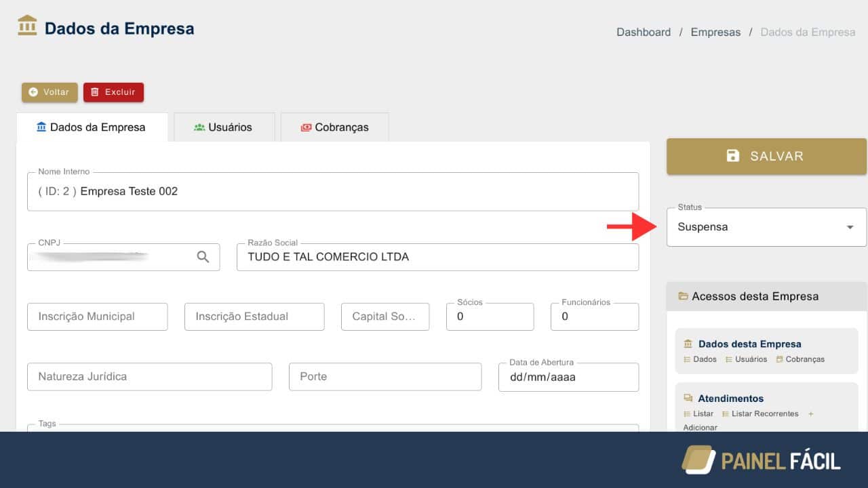This screenshot has height=488, width=868.
Task: Click the bank icon next to Dados desta Empresa
Action: [688, 344]
